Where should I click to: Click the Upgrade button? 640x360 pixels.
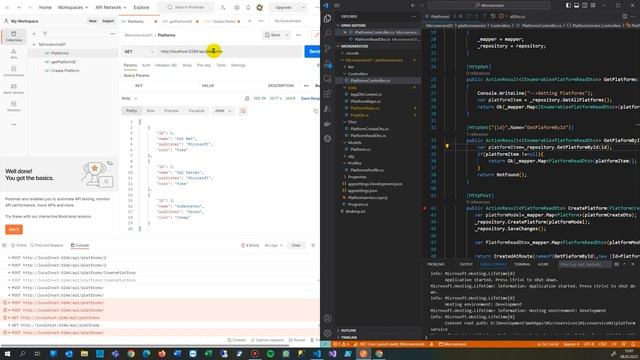coord(283,7)
